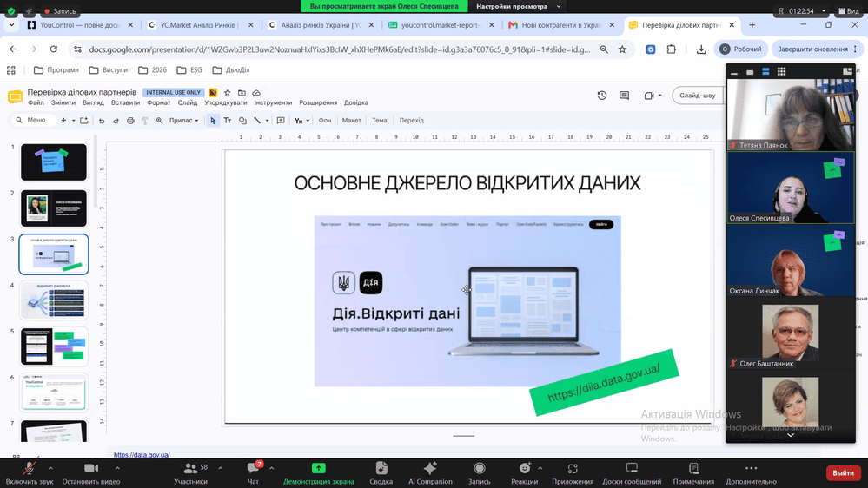Image resolution: width=868 pixels, height=488 pixels.
Task: Toggle camera with Остановить видео
Action: click(90, 473)
